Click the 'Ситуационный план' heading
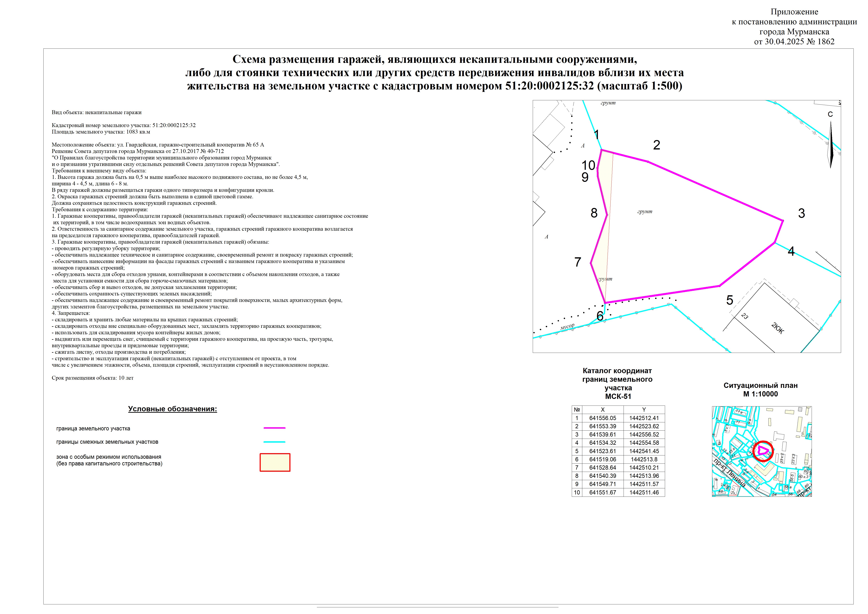The height and width of the screenshot is (614, 868). coord(760,386)
